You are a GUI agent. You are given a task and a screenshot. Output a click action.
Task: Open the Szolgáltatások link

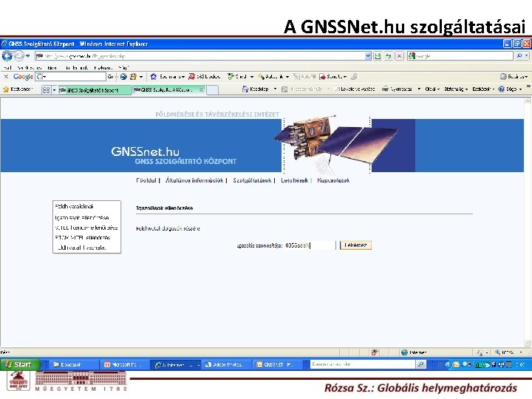tap(252, 180)
